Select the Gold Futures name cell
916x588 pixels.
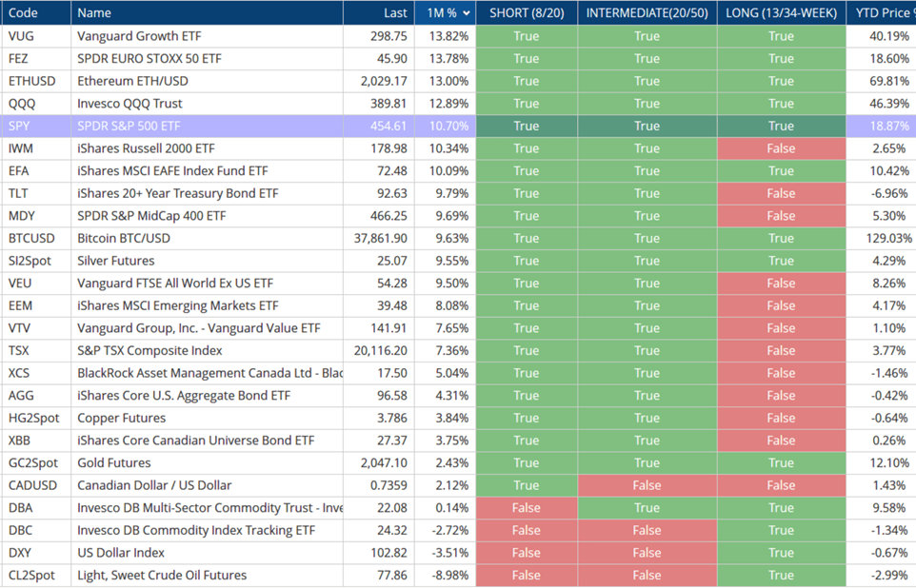pyautogui.click(x=114, y=462)
